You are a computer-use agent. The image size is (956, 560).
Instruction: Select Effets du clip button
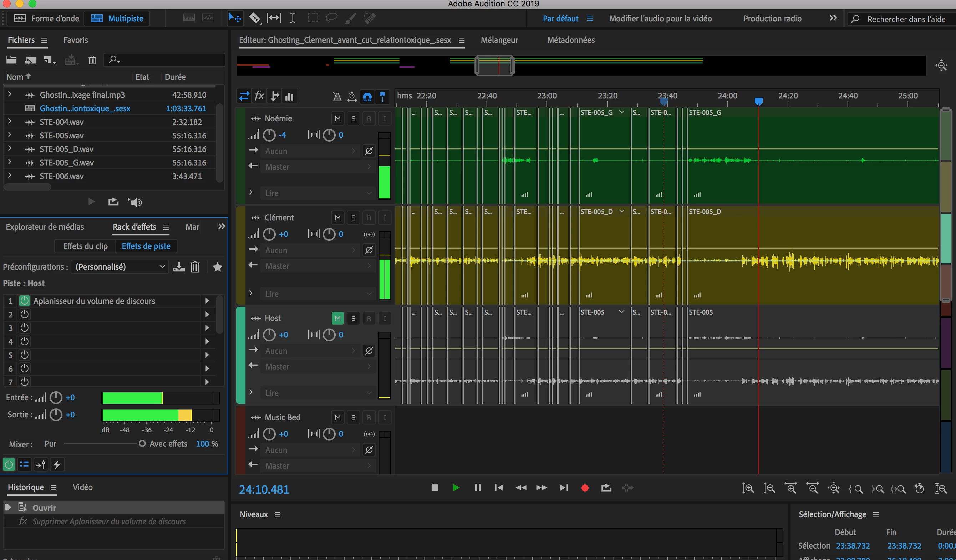pyautogui.click(x=85, y=246)
